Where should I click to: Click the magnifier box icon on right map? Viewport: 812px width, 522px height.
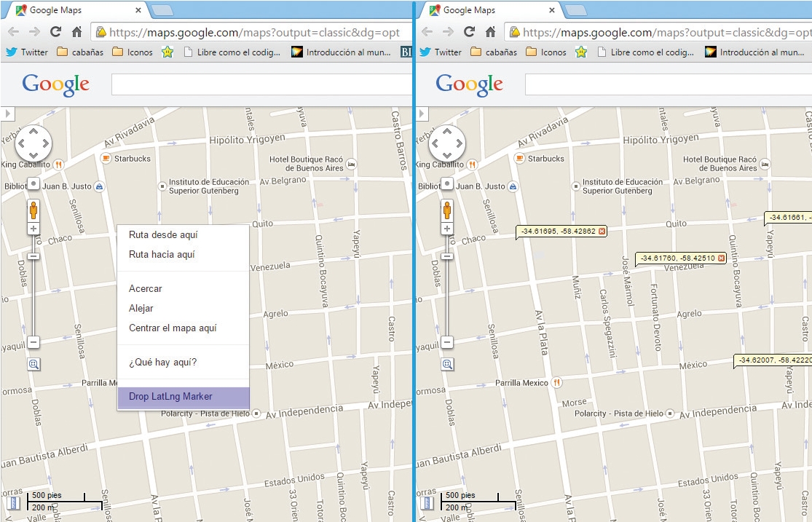[x=447, y=365]
